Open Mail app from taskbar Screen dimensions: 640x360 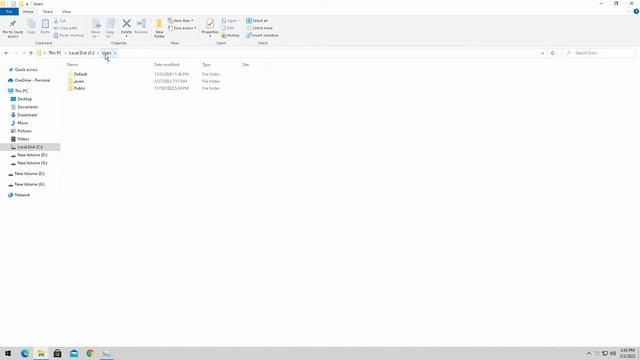tap(74, 353)
